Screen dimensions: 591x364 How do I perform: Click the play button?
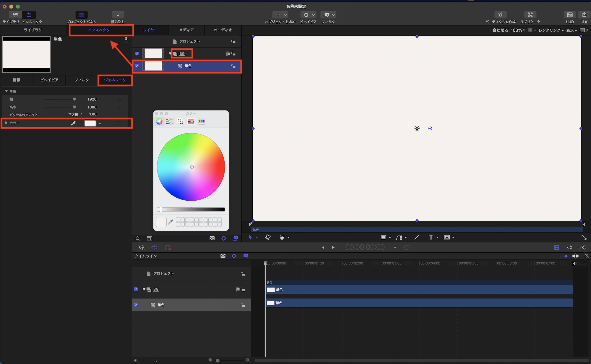pos(333,247)
